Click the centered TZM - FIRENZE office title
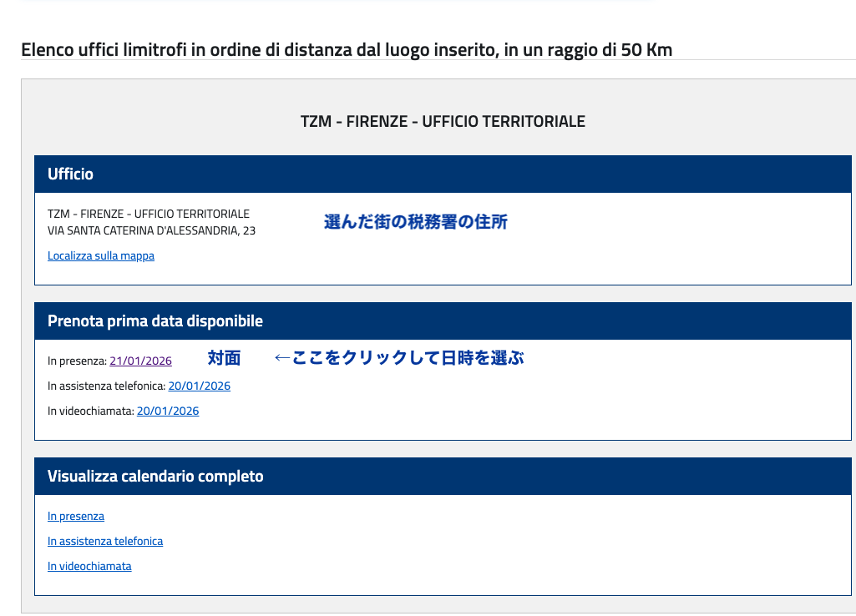The image size is (856, 616). [443, 122]
